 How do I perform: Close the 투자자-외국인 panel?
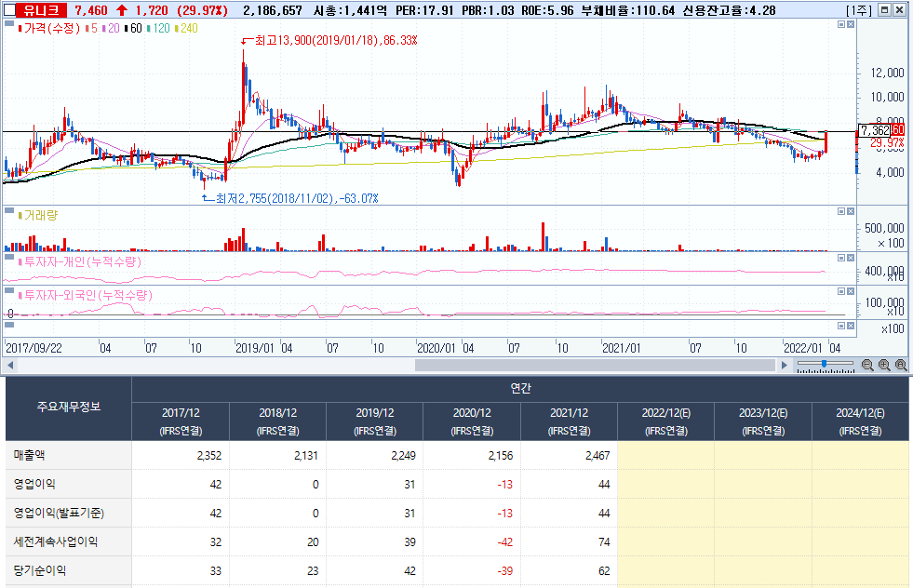pos(851,291)
